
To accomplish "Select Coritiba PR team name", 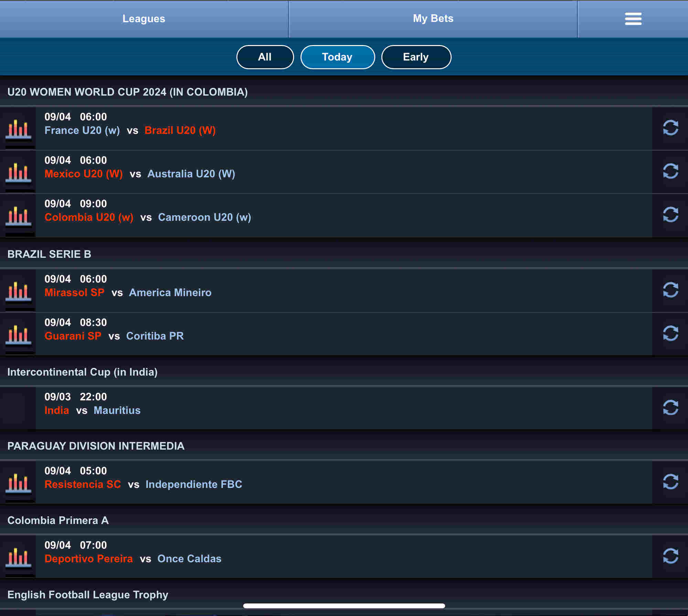I will [155, 336].
